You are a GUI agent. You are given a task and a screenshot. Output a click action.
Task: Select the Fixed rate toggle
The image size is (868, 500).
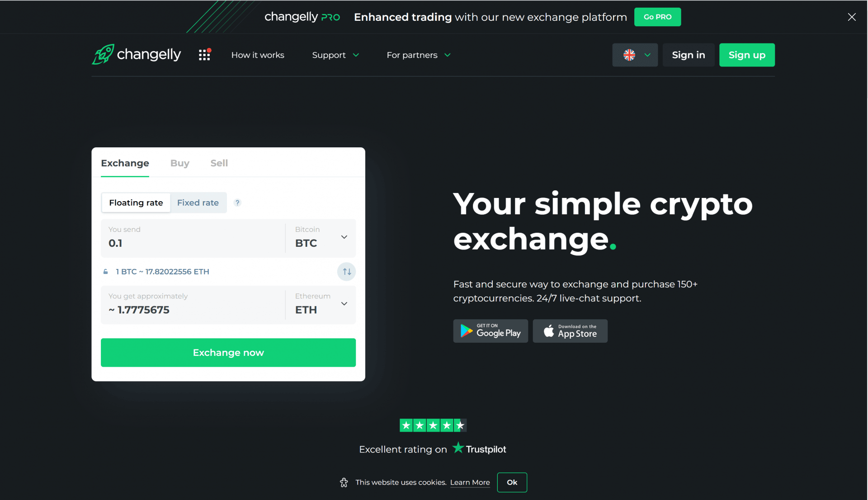(x=198, y=203)
